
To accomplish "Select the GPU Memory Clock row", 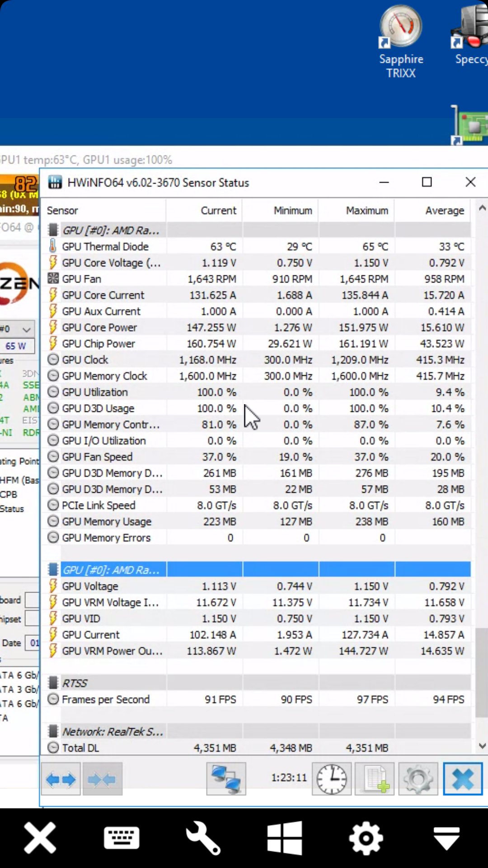I will tap(256, 376).
